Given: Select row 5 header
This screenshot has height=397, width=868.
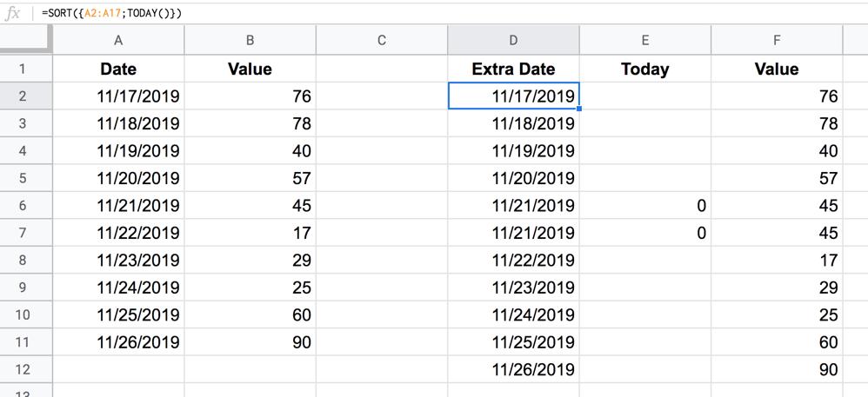Looking at the screenshot, I should 26,178.
